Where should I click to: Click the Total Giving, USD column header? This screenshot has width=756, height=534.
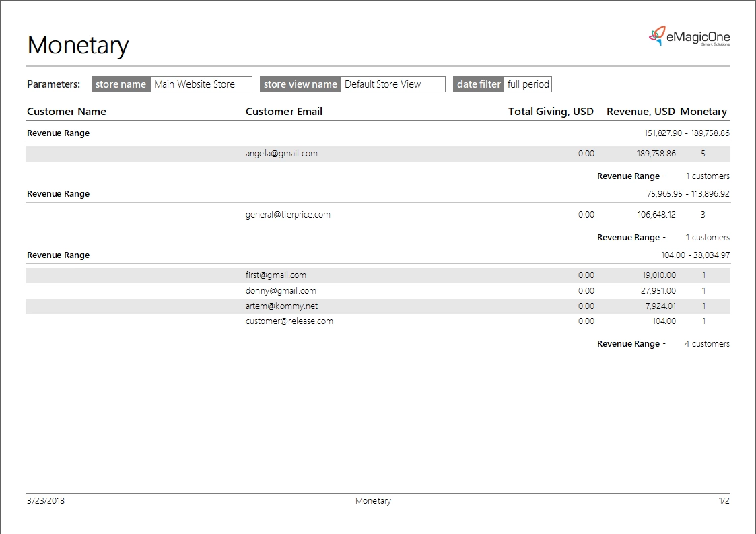(551, 111)
